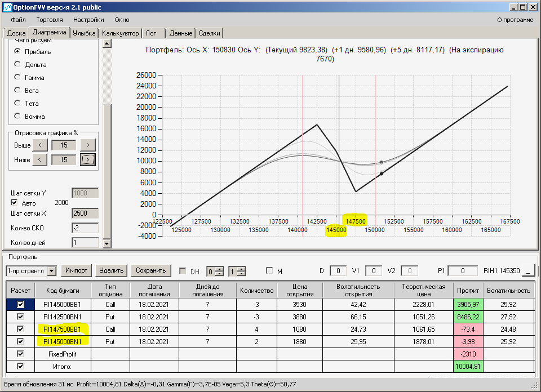Image resolution: width=541 pixels, height=392 pixels.
Task: Click the settings panel scroll down arrow
Action: (107, 243)
